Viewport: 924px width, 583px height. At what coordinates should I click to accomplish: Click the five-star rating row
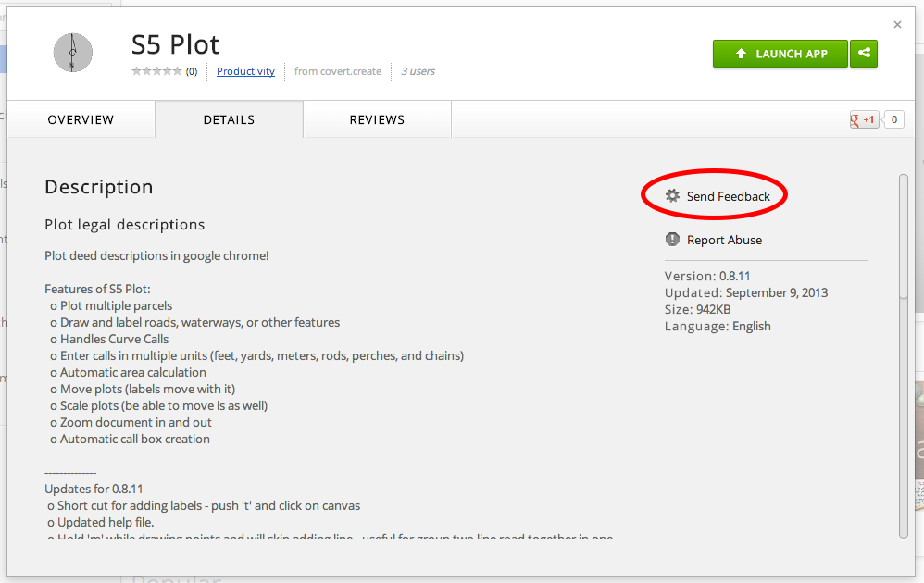tap(156, 71)
